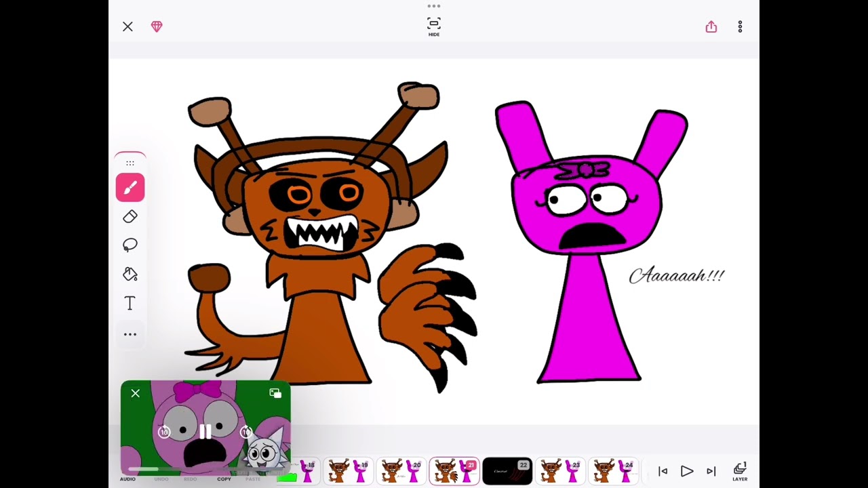Select frame 23 thumbnail in timeline

[x=560, y=471]
